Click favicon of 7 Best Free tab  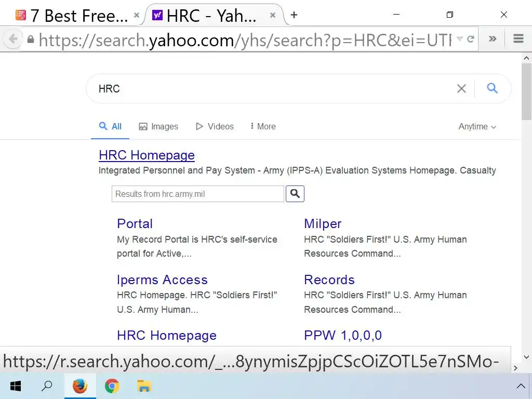21,15
